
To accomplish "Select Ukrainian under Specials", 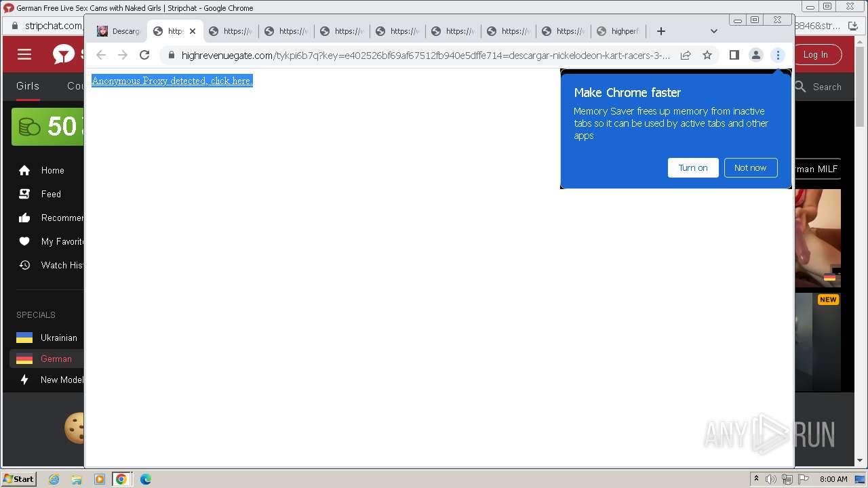I will click(47, 338).
